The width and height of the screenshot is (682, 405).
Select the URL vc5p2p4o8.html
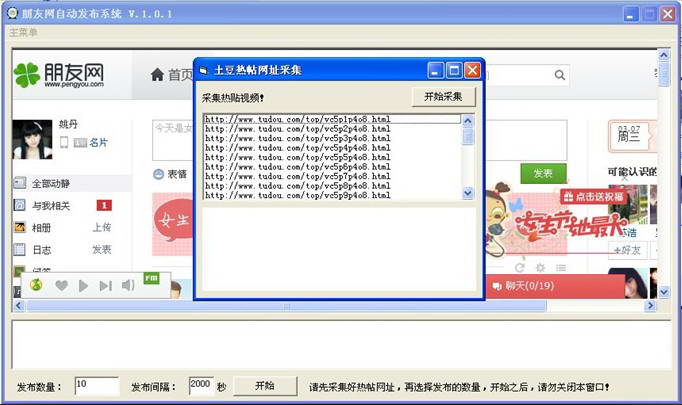tap(332, 129)
